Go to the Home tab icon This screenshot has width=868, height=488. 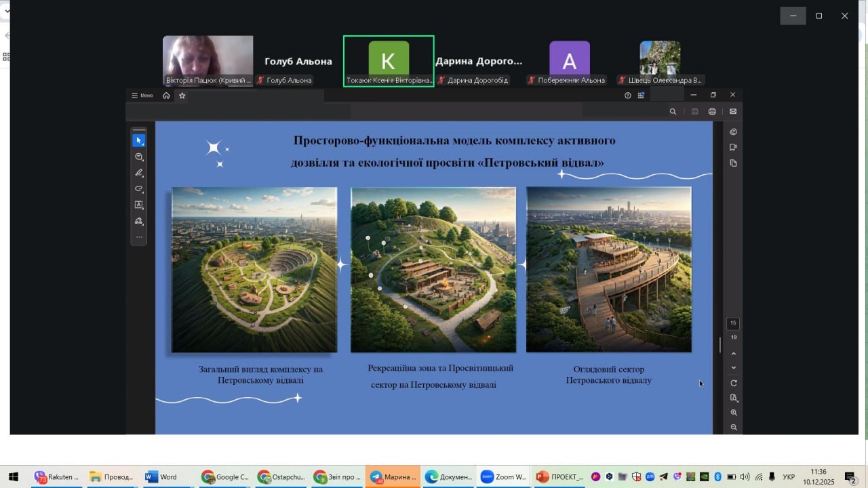[166, 96]
